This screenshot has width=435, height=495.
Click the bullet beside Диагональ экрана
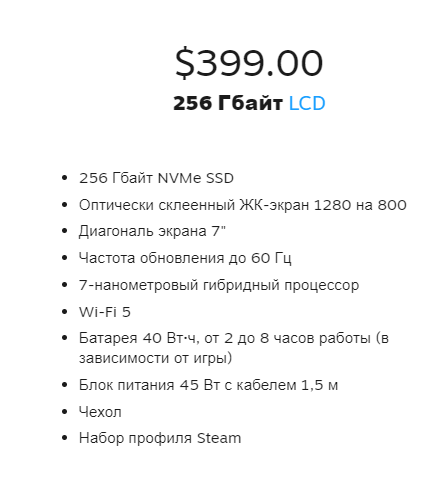(x=65, y=231)
